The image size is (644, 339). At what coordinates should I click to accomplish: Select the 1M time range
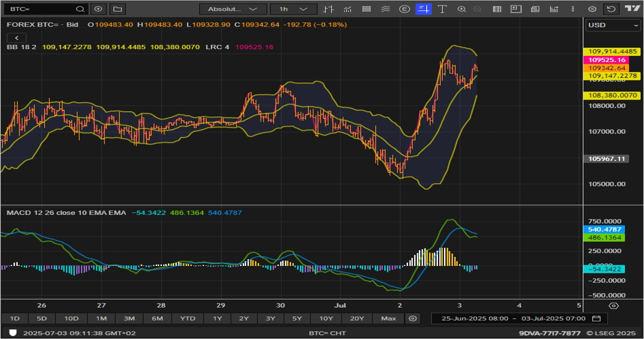pos(101,319)
